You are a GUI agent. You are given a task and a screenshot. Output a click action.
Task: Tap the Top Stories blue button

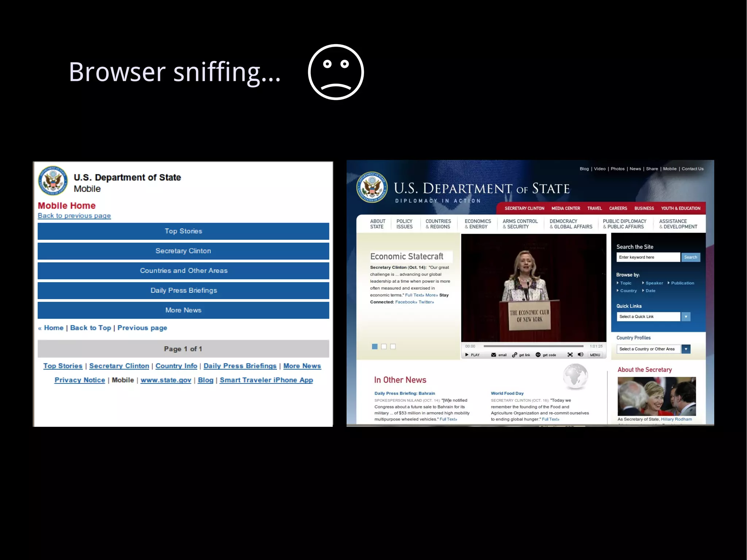[183, 231]
